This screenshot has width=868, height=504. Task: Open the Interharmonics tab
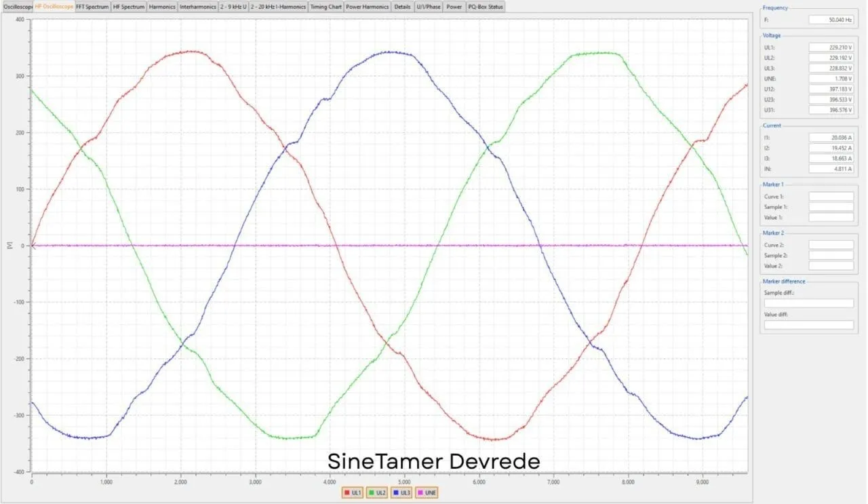pos(198,7)
